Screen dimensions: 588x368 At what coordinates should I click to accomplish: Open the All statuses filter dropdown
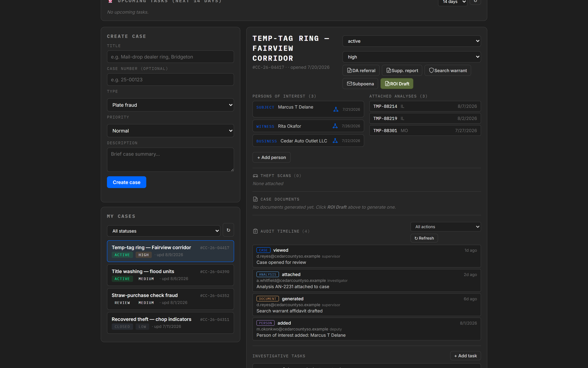[x=164, y=231]
